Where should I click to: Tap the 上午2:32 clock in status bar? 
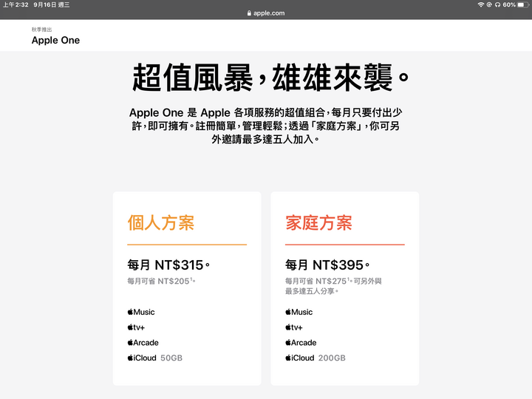pos(16,4)
